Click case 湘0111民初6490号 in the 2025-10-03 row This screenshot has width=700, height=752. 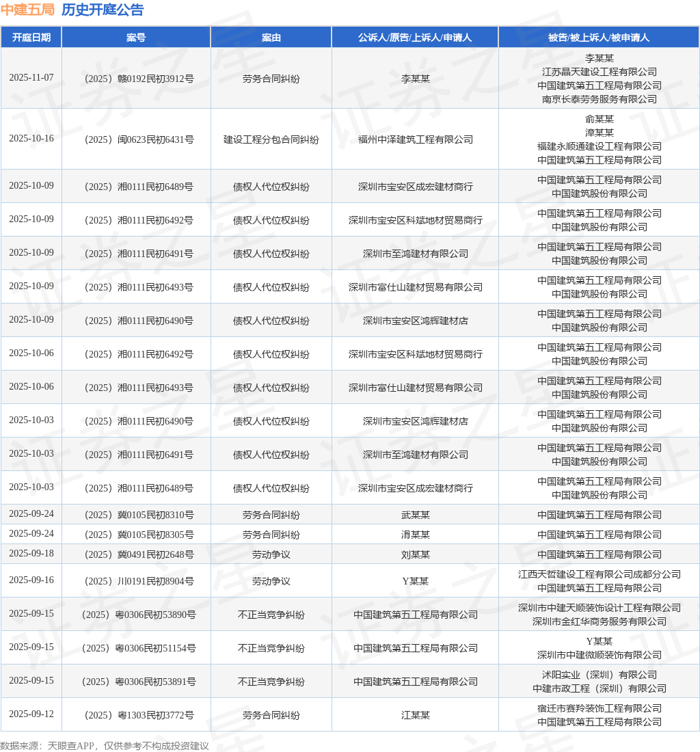click(x=139, y=421)
